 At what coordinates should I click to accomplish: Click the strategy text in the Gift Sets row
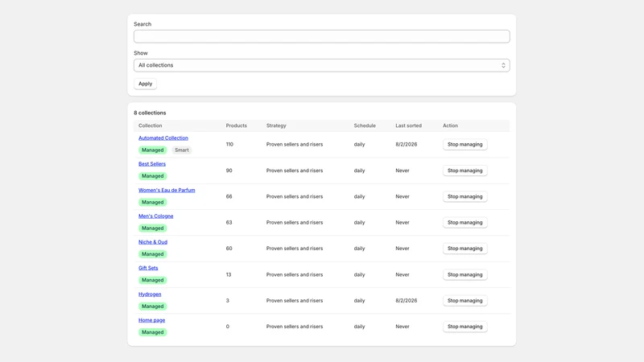coord(295,274)
